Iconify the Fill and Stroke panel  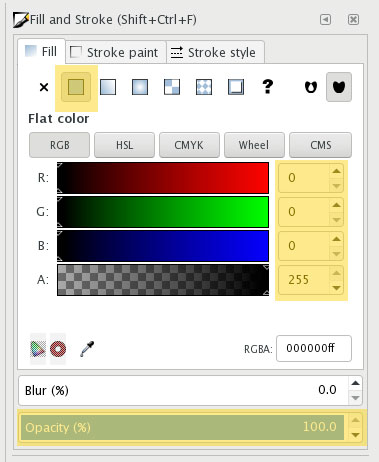325,20
